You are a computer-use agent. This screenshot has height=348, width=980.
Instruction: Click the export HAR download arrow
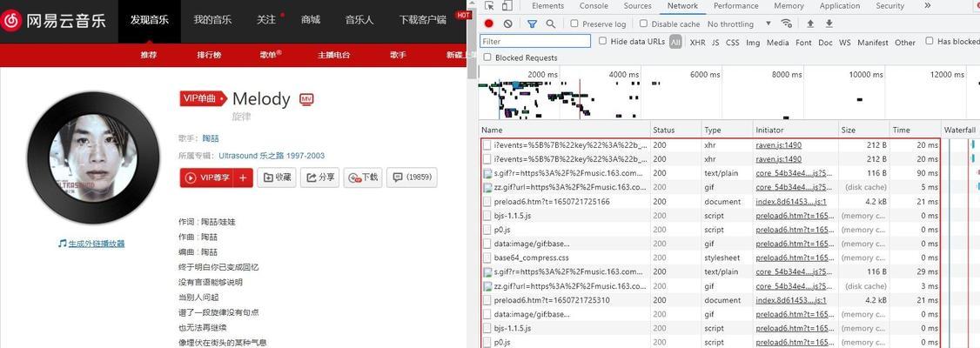tap(829, 23)
